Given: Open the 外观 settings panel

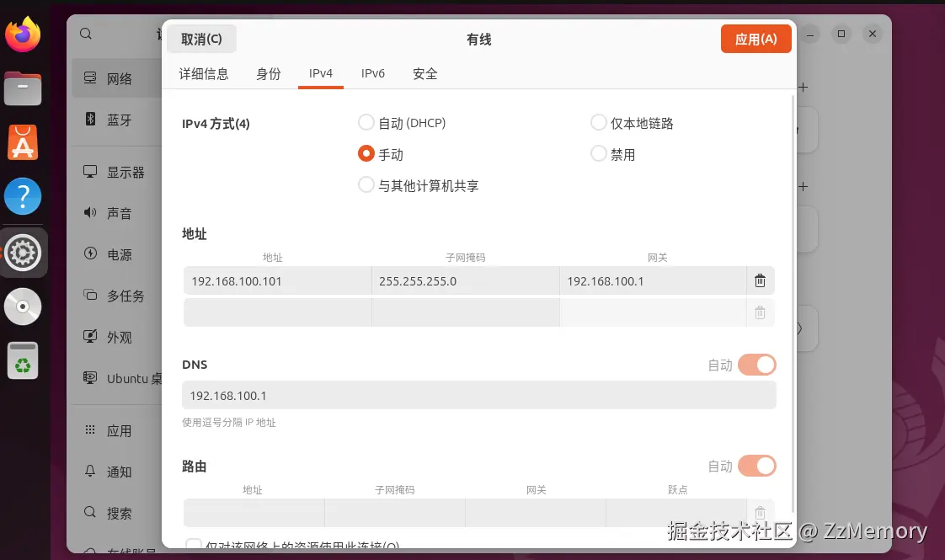Looking at the screenshot, I should pos(119,337).
